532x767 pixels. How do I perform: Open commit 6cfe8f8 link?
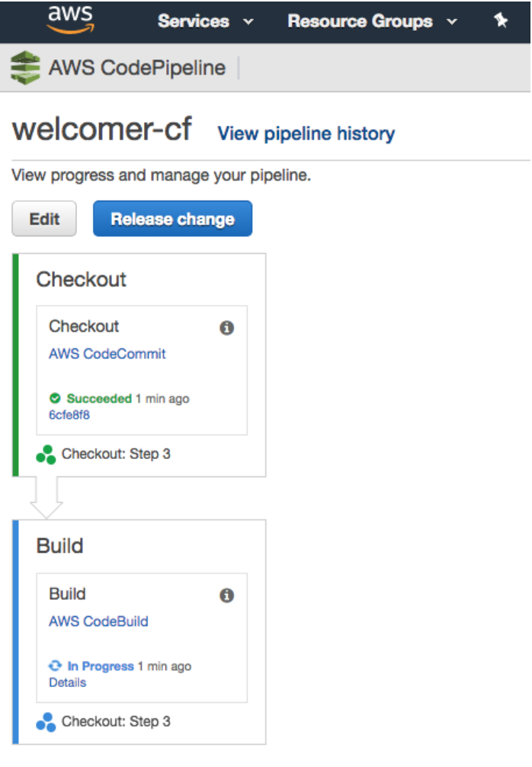[69, 415]
